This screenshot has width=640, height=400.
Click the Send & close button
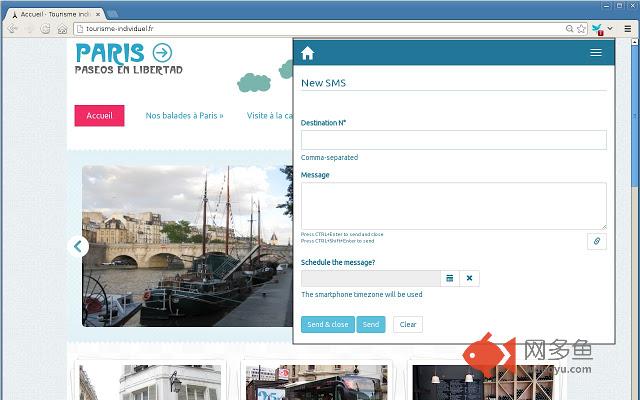coord(328,324)
